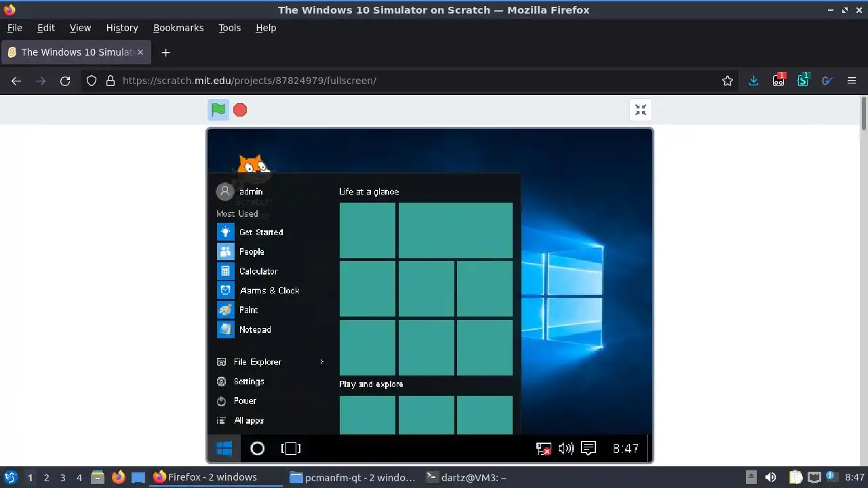Image resolution: width=868 pixels, height=488 pixels.
Task: Open File Explorer in Start menu
Action: 257,362
